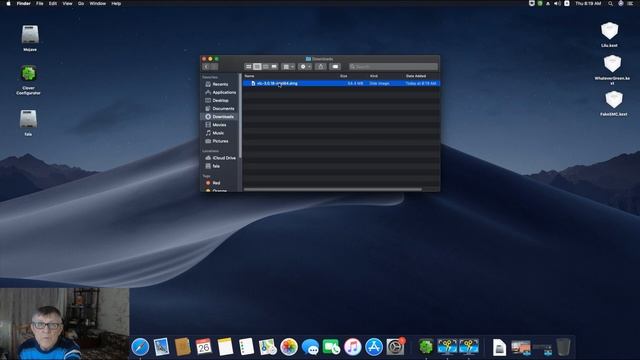Click the Share toolbar button

coord(321,67)
